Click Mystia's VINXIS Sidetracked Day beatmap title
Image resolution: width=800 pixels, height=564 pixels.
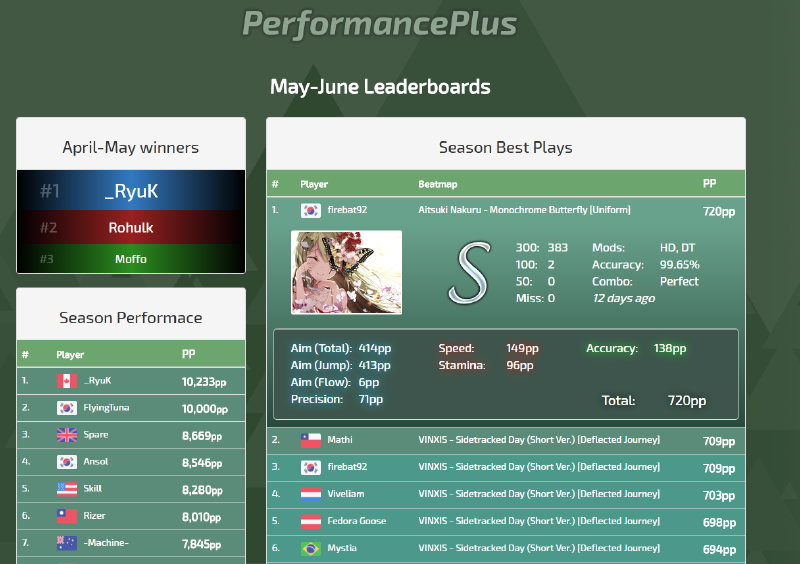539,548
